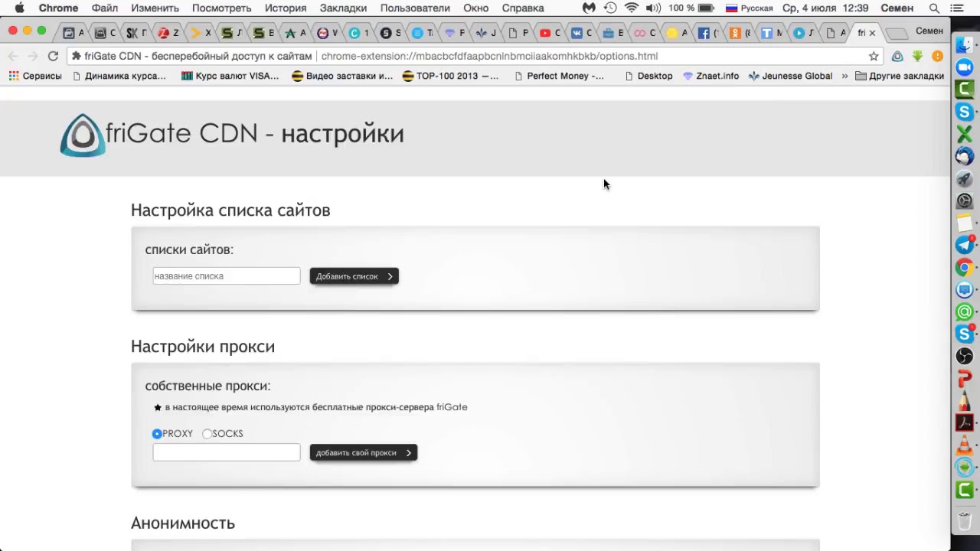This screenshot has width=980, height=551.
Task: Open Spotlight search magnifier
Action: [934, 8]
